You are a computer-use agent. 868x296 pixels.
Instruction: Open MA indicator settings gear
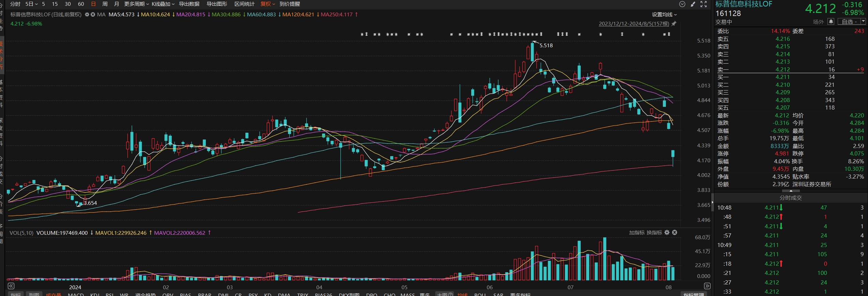(87, 14)
